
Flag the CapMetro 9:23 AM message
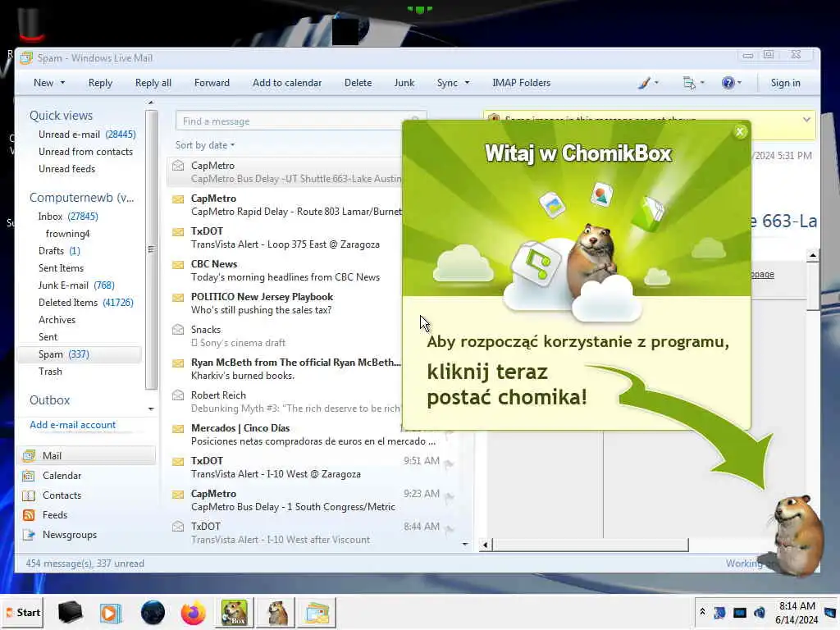[449, 496]
